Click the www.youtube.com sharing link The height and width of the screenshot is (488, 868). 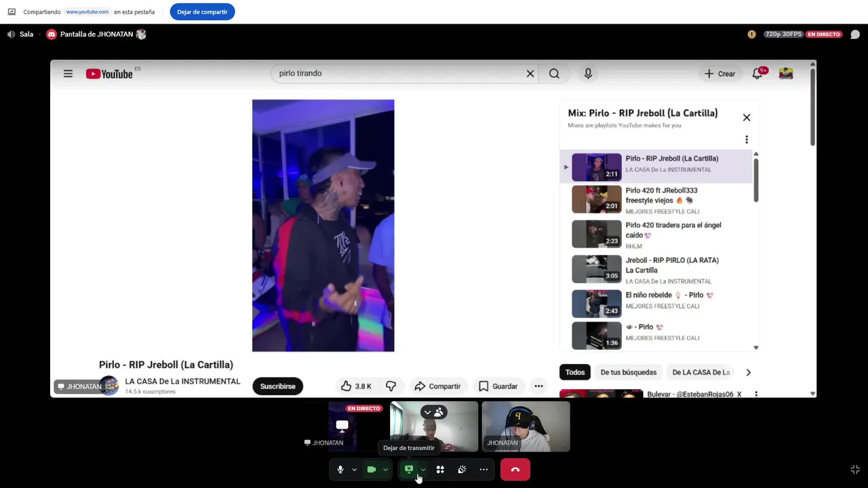87,12
